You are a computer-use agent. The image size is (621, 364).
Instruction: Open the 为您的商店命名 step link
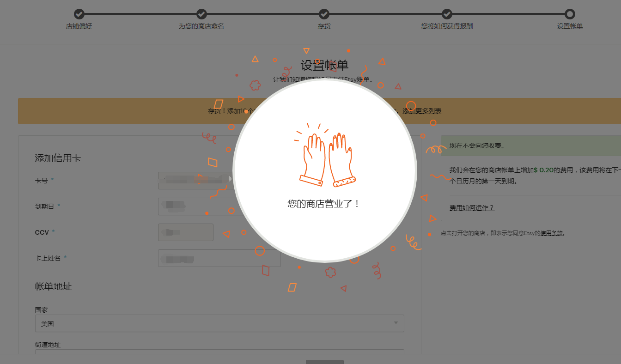pos(201,26)
